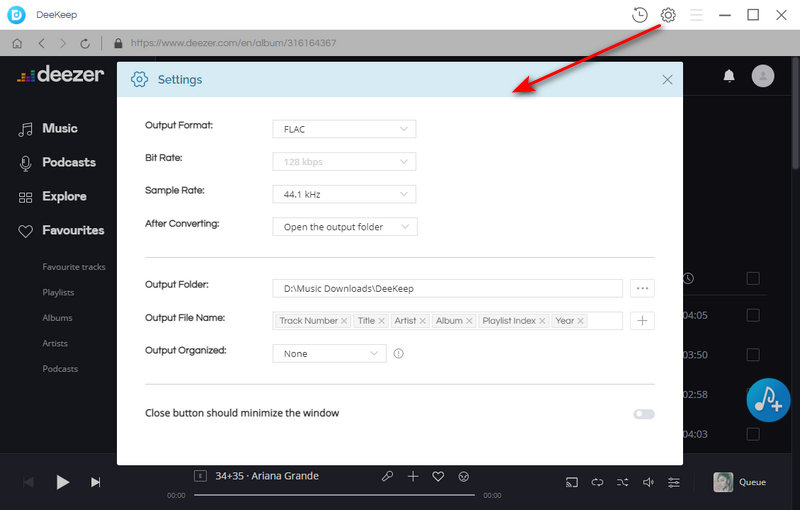Viewport: 800px width, 510px height.
Task: Click the Queue album thumbnail
Action: pyautogui.click(x=723, y=482)
